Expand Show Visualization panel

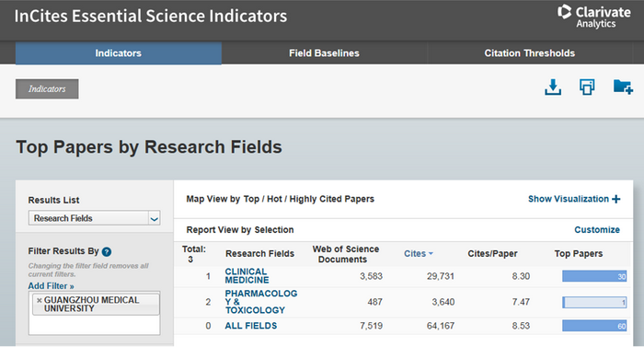pos(574,199)
